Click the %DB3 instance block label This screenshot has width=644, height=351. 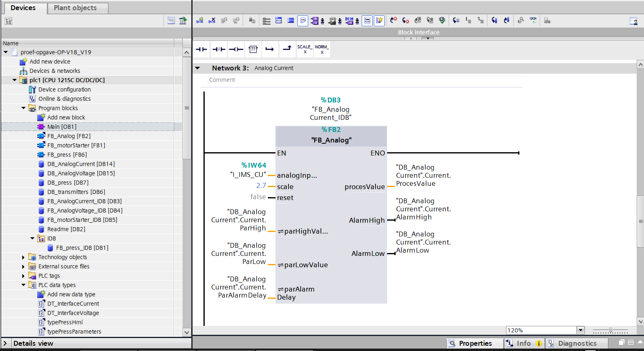click(330, 100)
